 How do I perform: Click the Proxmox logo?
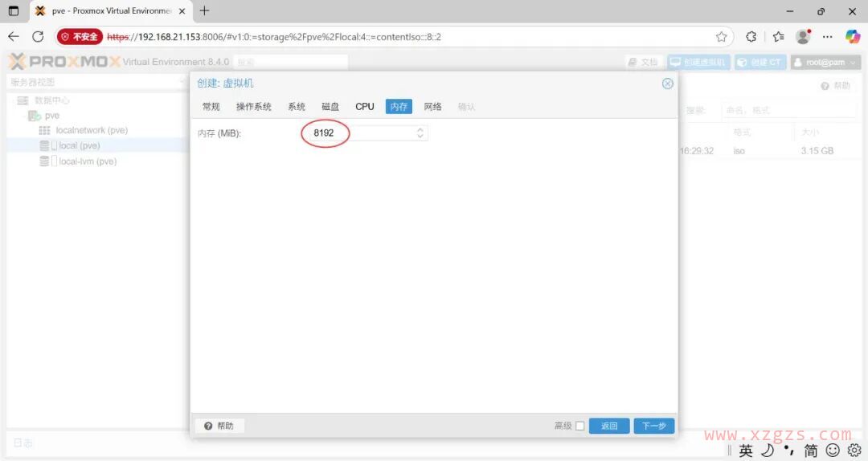tap(64, 61)
